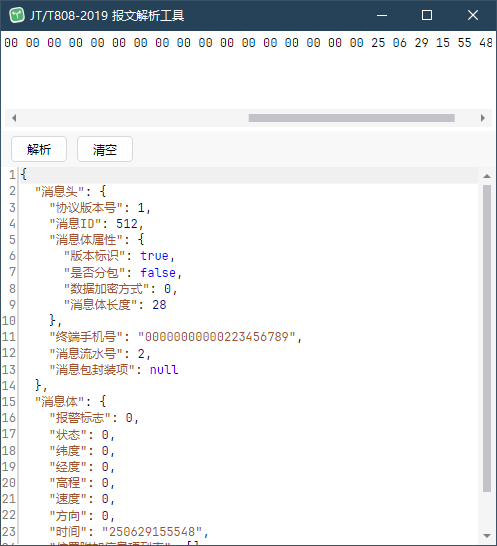Click the up arrow of the JSON scrollbar
Image resolution: width=497 pixels, height=546 pixels.
click(x=487, y=176)
